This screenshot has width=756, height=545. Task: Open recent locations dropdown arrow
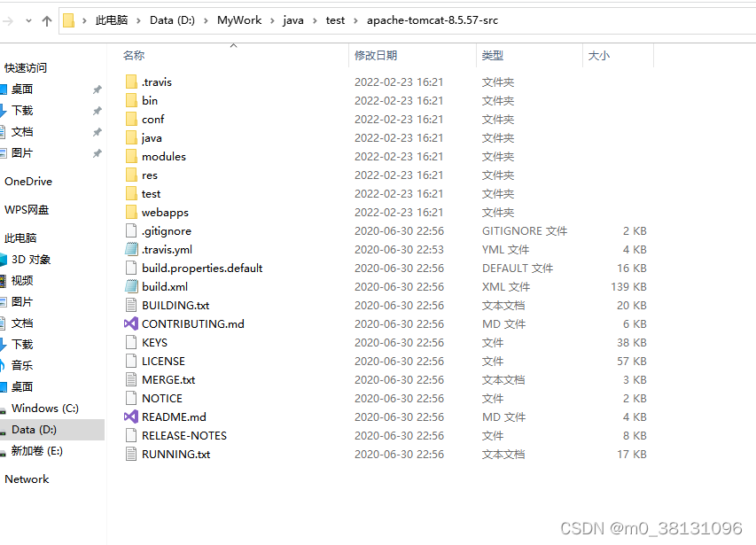click(x=28, y=20)
